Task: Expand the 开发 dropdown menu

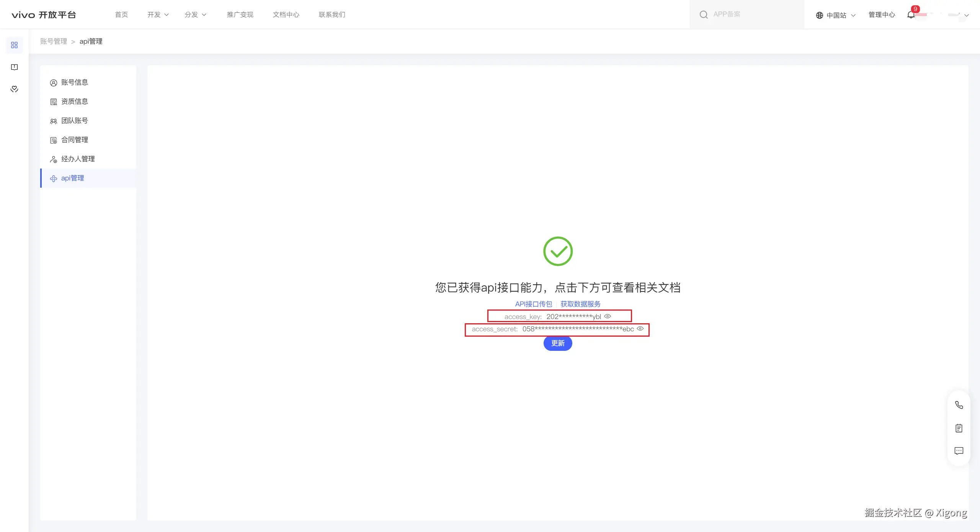Action: [158, 15]
